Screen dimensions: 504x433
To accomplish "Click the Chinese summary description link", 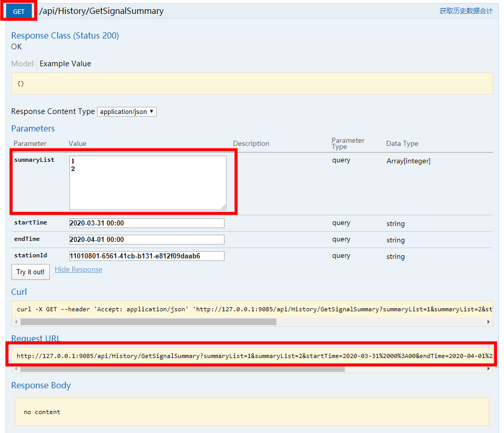I will tap(466, 11).
